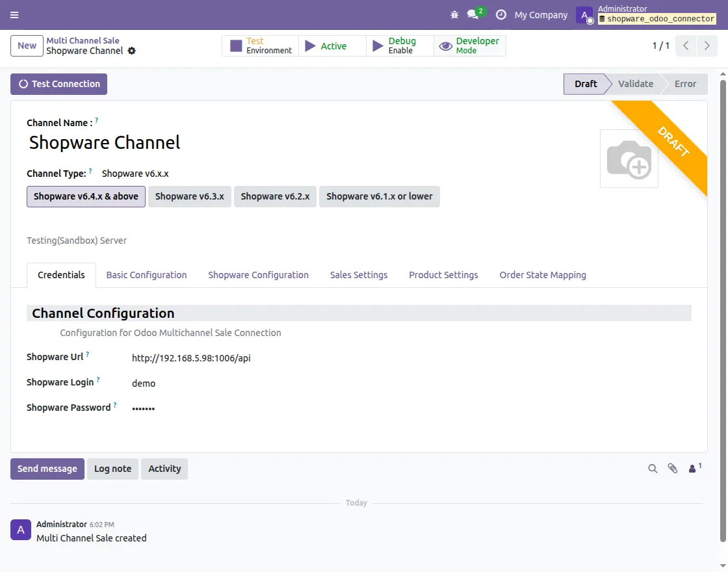Toggle the Active status button
This screenshot has width=728, height=572.
pos(332,45)
